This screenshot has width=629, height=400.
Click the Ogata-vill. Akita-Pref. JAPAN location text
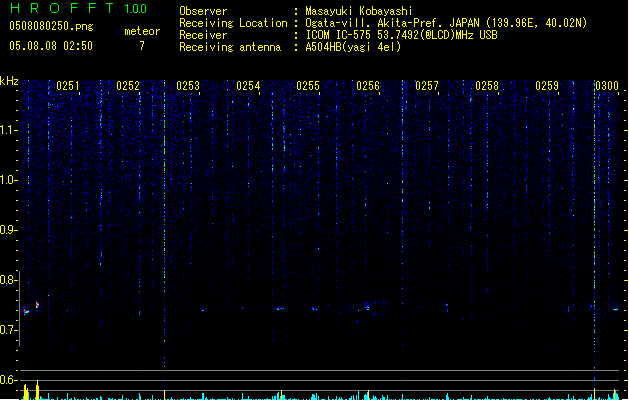coord(446,23)
